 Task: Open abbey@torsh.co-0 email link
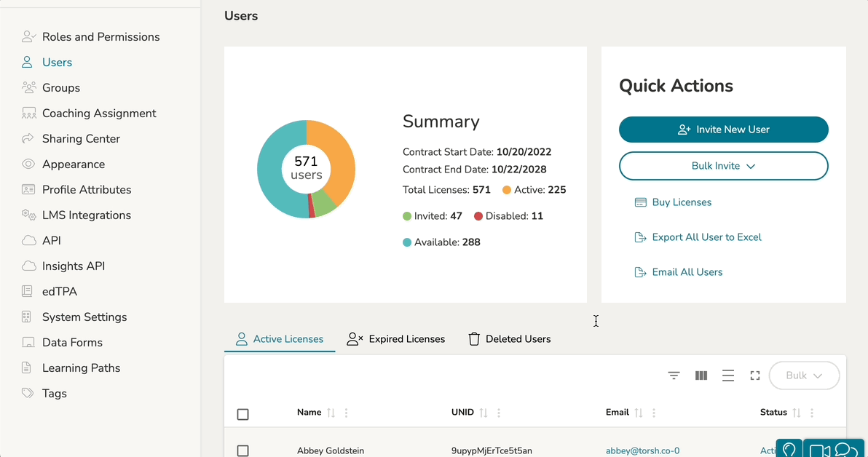642,451
